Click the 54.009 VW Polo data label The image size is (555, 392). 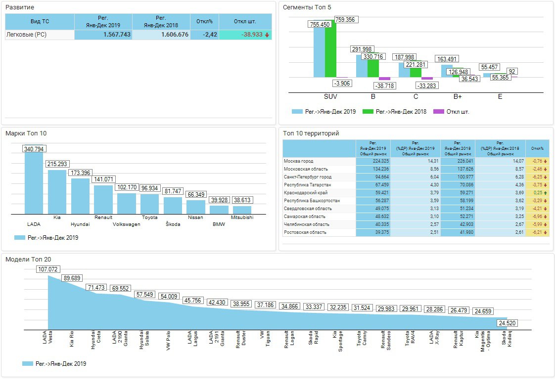click(x=169, y=296)
